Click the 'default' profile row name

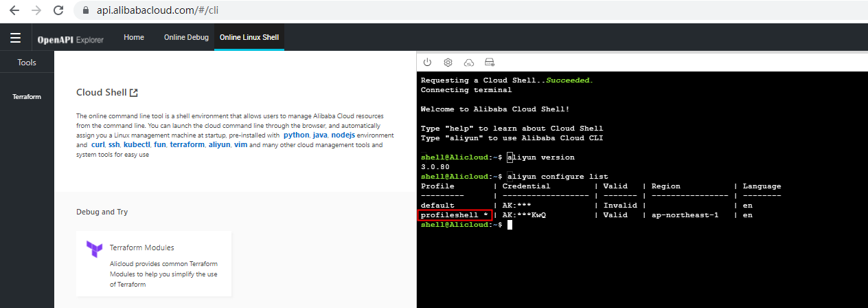pyautogui.click(x=437, y=206)
